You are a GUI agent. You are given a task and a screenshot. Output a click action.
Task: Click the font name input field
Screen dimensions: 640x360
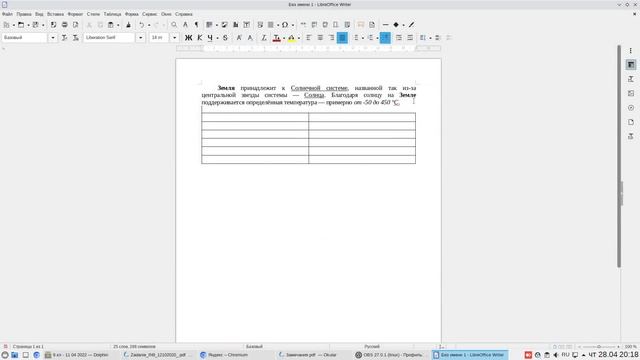[x=109, y=38]
